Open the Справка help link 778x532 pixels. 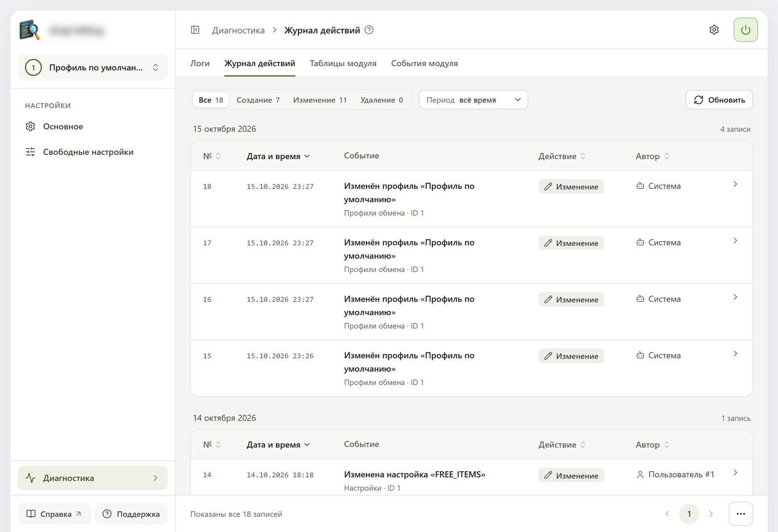point(54,514)
